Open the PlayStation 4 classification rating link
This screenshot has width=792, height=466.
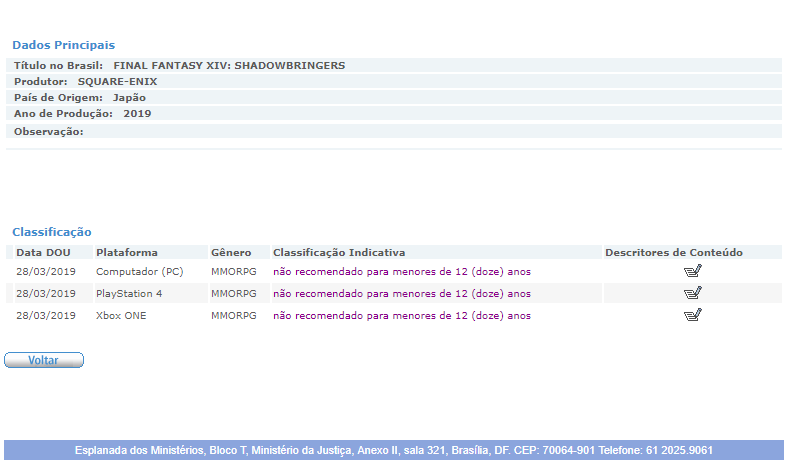coord(402,293)
